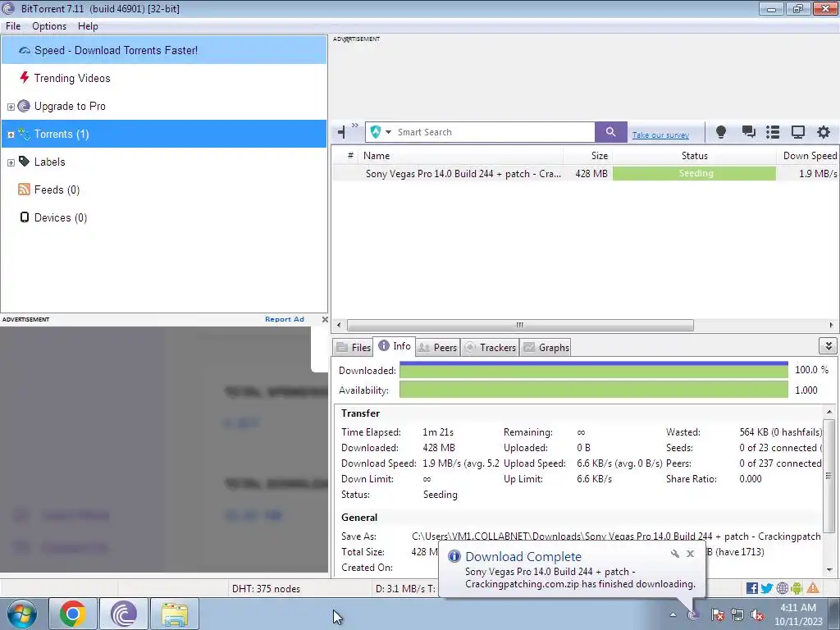Toggle the list view icon in toolbar

pos(773,132)
